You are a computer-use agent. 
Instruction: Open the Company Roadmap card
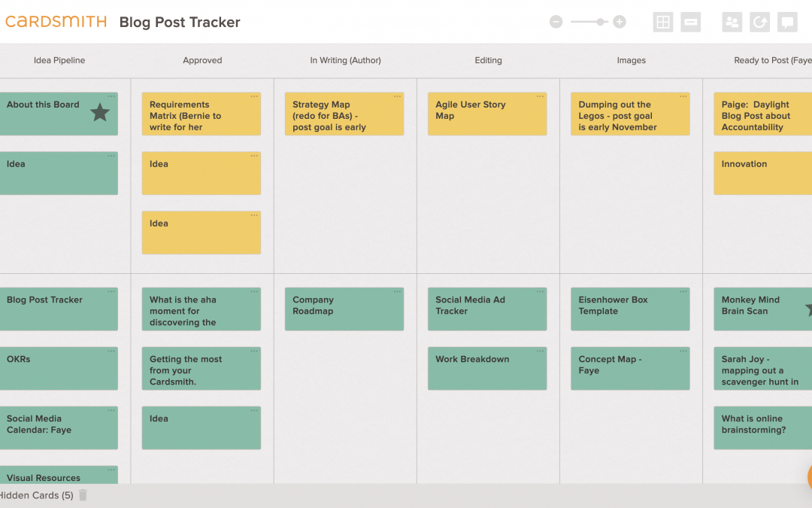[344, 309]
